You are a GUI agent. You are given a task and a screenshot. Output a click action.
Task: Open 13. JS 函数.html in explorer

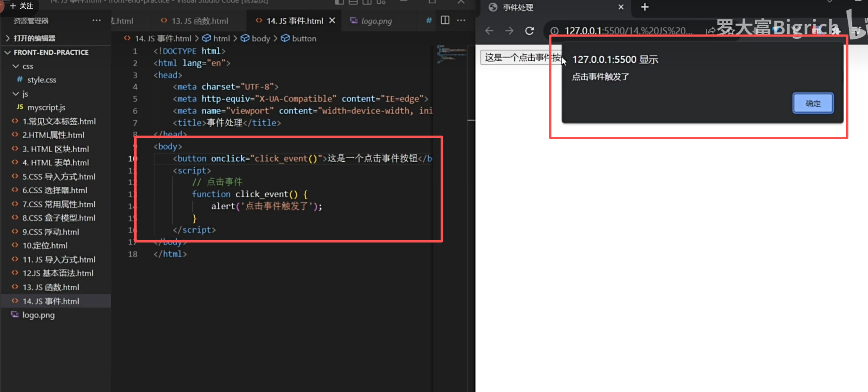(x=50, y=287)
